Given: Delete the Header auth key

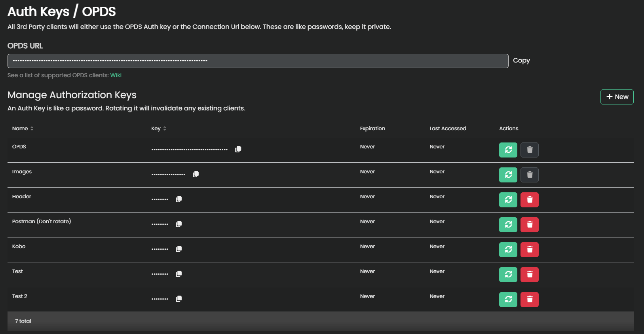Looking at the screenshot, I should (529, 200).
